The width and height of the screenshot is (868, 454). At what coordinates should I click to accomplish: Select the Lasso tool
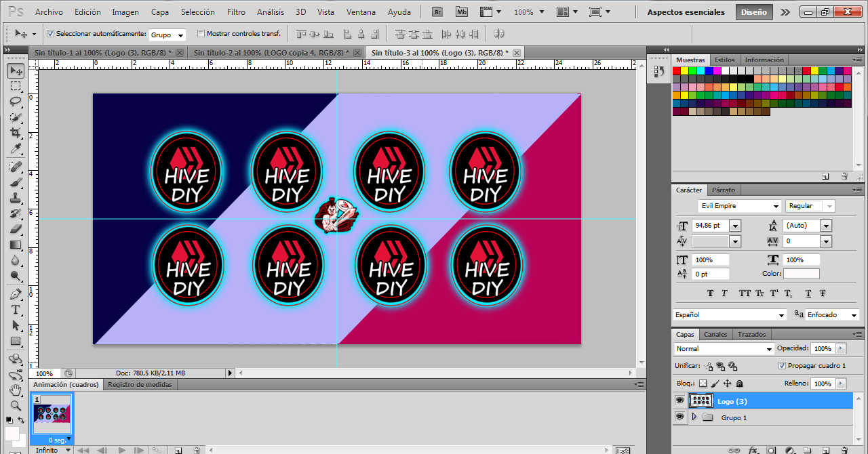[16, 102]
